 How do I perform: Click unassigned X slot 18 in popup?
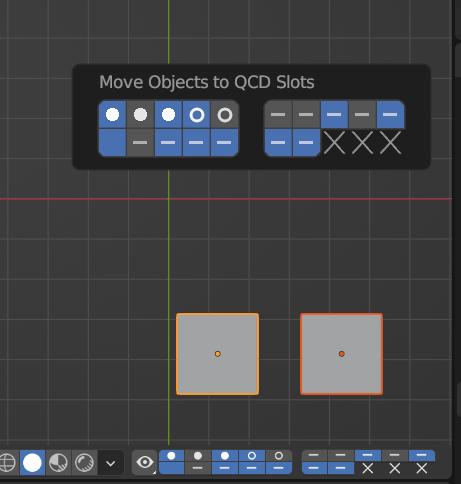point(334,143)
